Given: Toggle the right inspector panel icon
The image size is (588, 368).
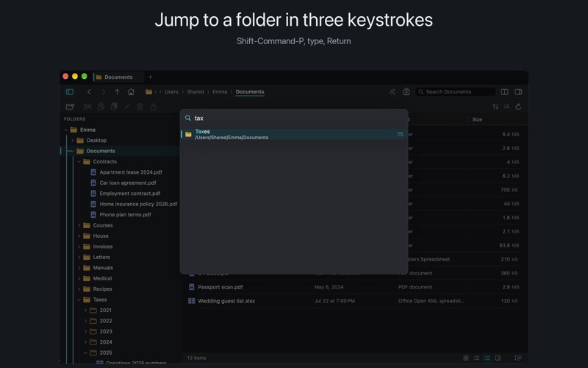Looking at the screenshot, I should coord(518,91).
